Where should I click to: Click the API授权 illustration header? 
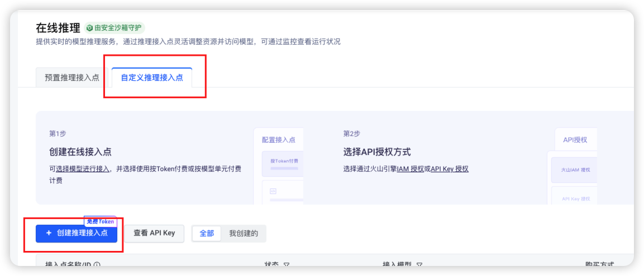pyautogui.click(x=575, y=139)
